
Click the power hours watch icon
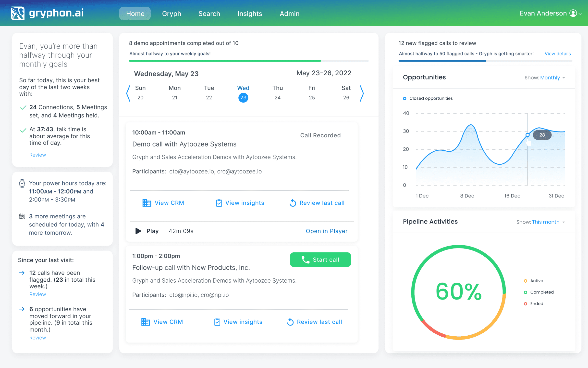point(22,184)
